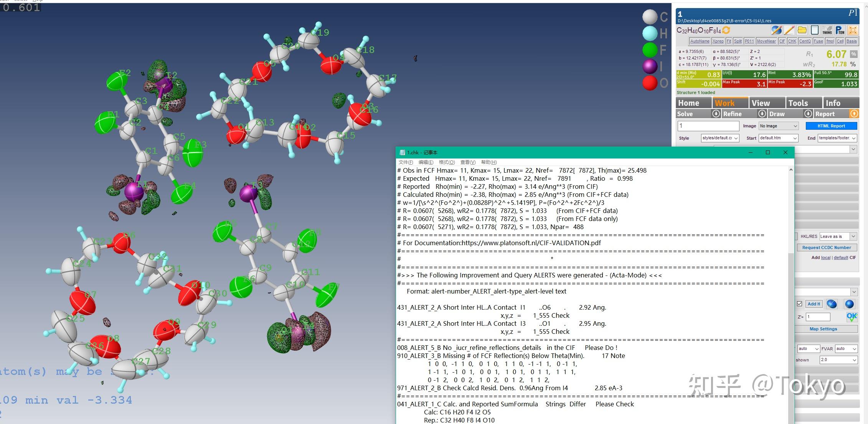Switch to the Tools tab

tap(798, 103)
